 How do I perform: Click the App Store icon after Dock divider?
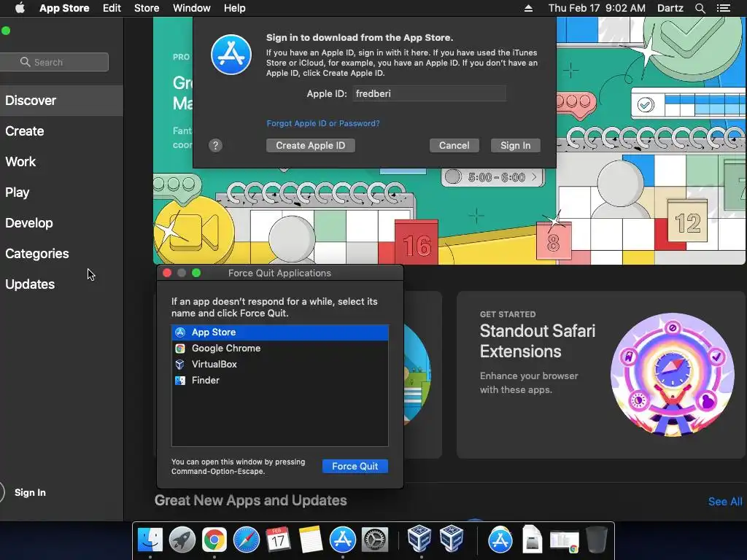click(x=500, y=540)
